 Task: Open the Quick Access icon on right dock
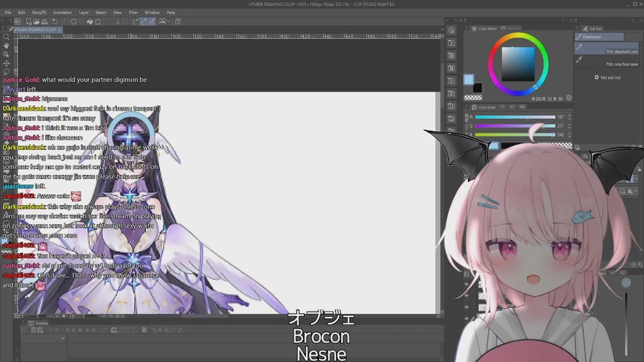[x=451, y=30]
